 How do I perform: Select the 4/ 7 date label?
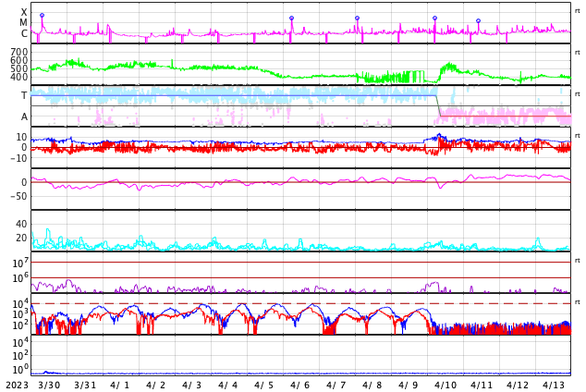336,386
